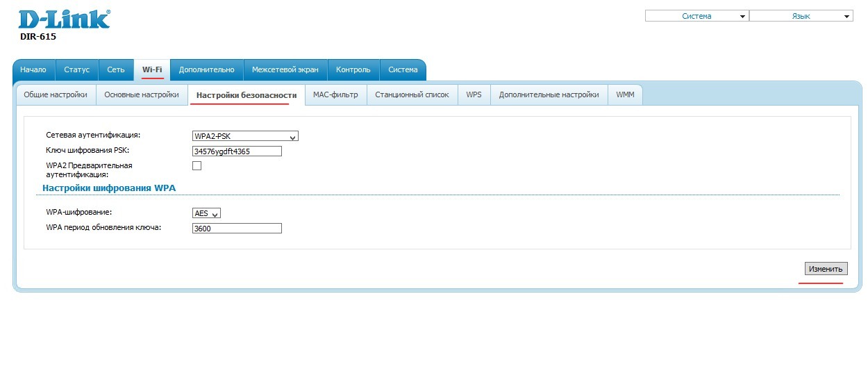The image size is (868, 371).
Task: Click the Ключ шифрования PSK label
Action: [x=87, y=150]
